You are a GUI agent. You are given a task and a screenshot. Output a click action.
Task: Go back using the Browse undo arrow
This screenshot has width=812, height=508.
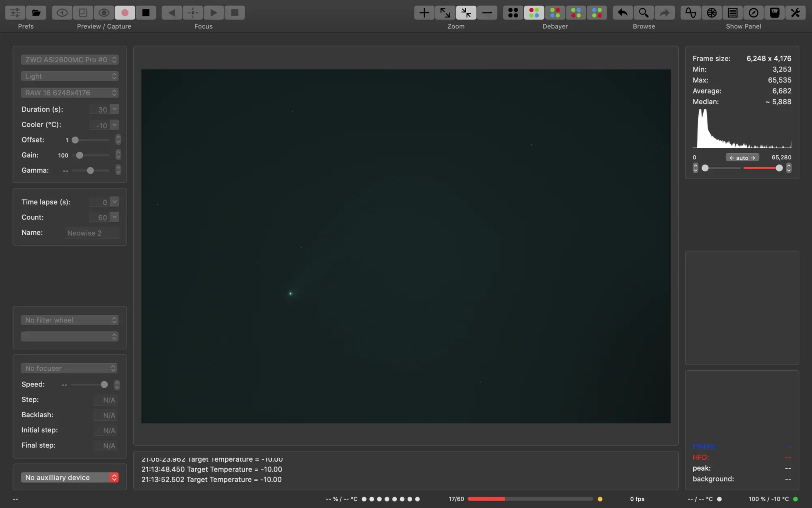coord(622,13)
